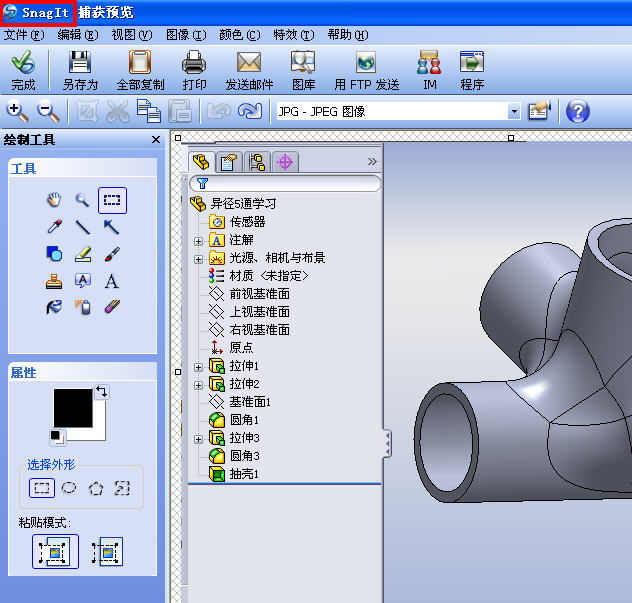Screen dimensions: 632x603
Task: Select the shape drawing tool
Action: [x=54, y=254]
